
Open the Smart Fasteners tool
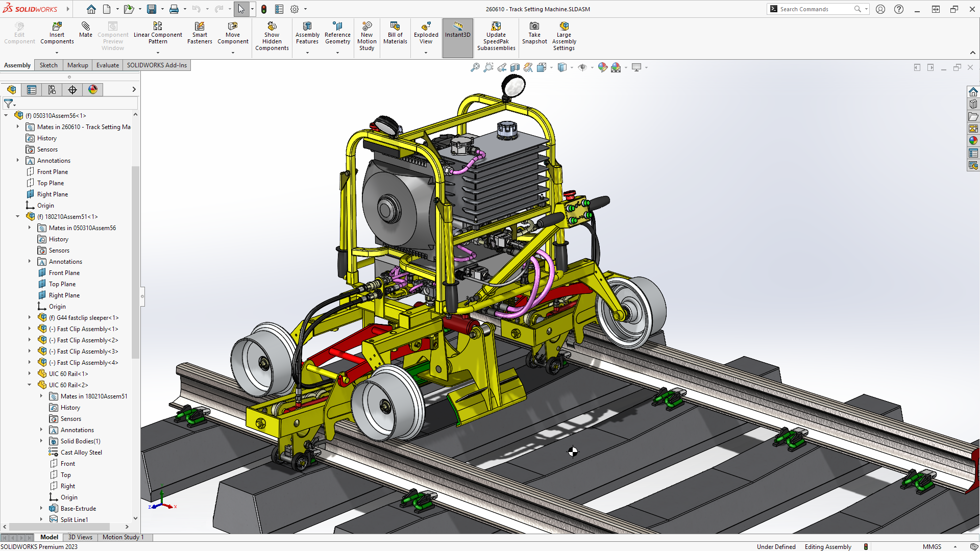tap(200, 32)
